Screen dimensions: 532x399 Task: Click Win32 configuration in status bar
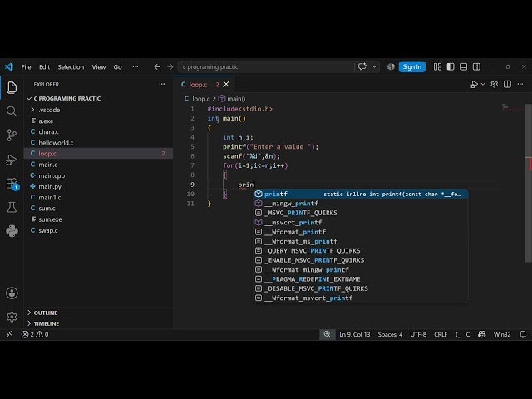coord(502,334)
